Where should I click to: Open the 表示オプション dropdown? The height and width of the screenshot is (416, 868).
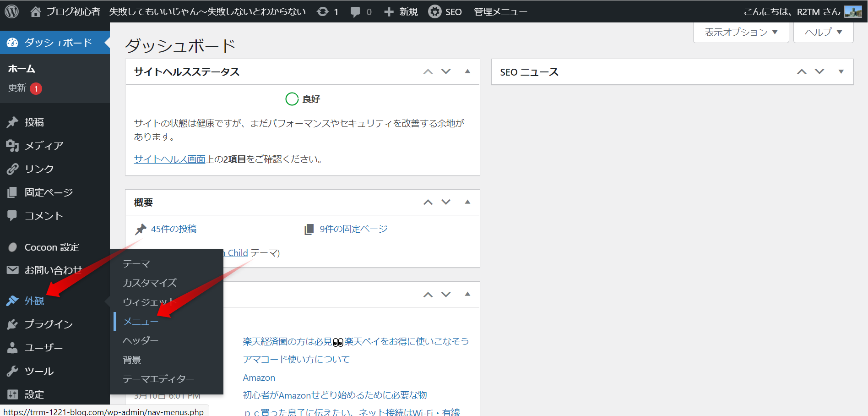741,33
